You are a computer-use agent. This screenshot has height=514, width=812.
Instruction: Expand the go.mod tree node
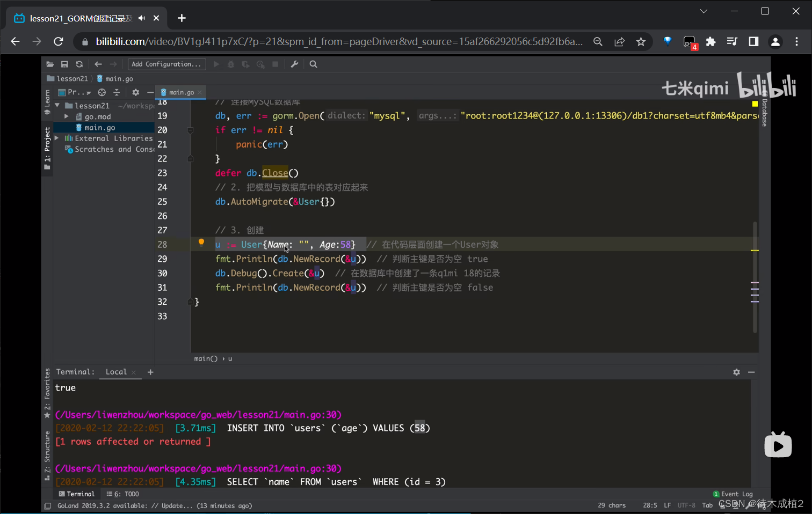click(x=66, y=116)
